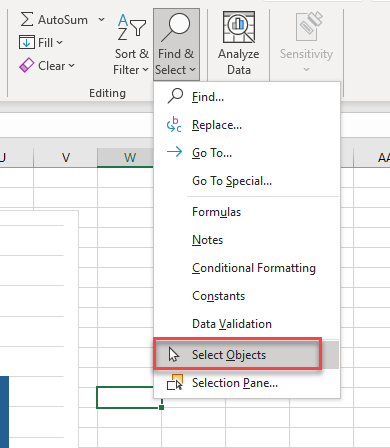Select column V header
The width and height of the screenshot is (390, 448).
[66, 157]
